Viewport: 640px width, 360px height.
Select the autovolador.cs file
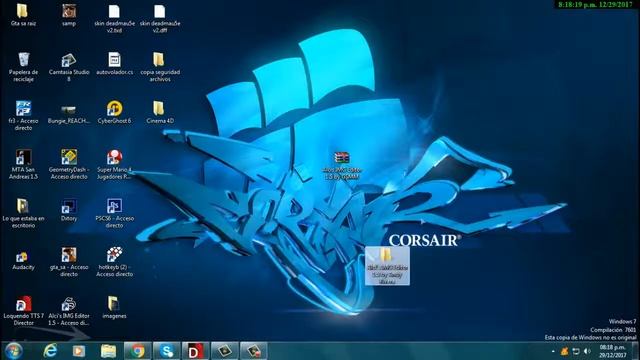tap(115, 64)
